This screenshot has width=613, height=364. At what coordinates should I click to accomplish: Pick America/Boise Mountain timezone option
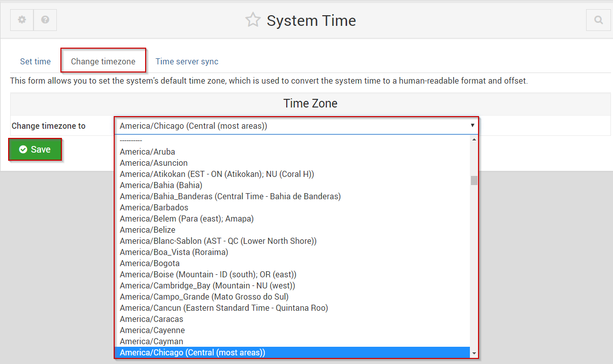(293, 274)
